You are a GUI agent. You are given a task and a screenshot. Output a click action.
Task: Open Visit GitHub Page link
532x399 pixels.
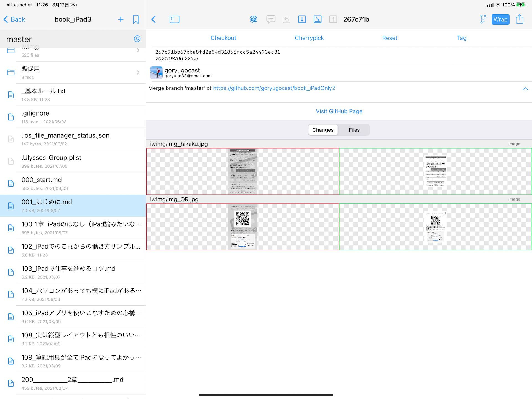coord(339,111)
